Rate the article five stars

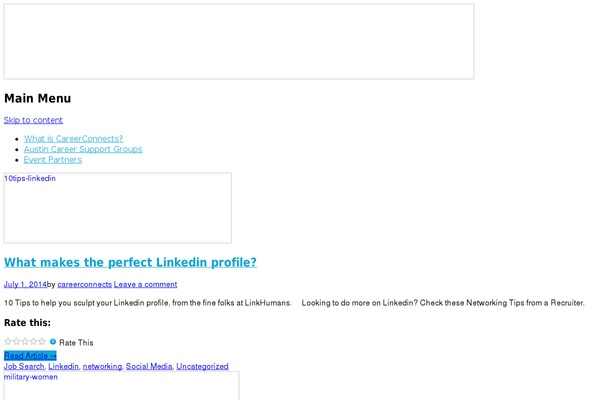pyautogui.click(x=44, y=342)
